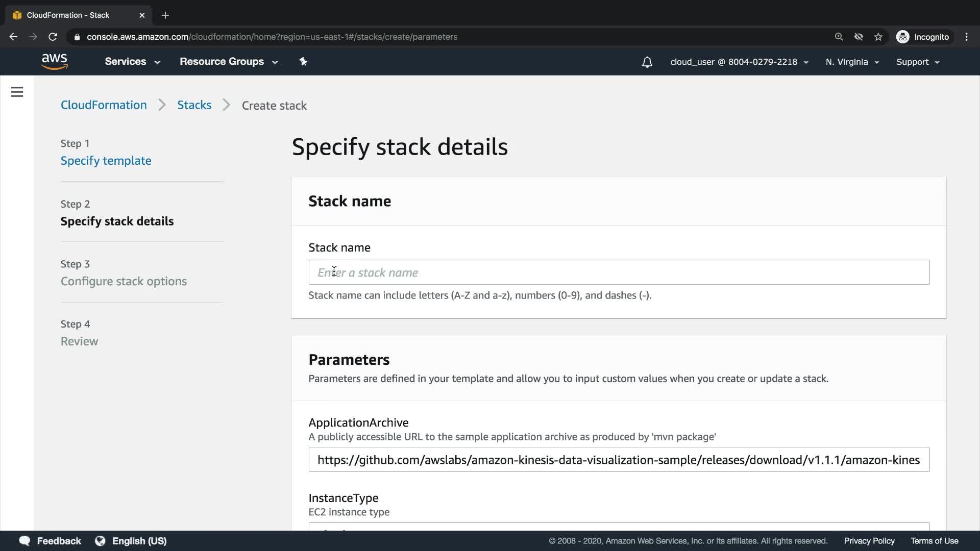
Task: Open the cloud_user account menu
Action: 739,62
